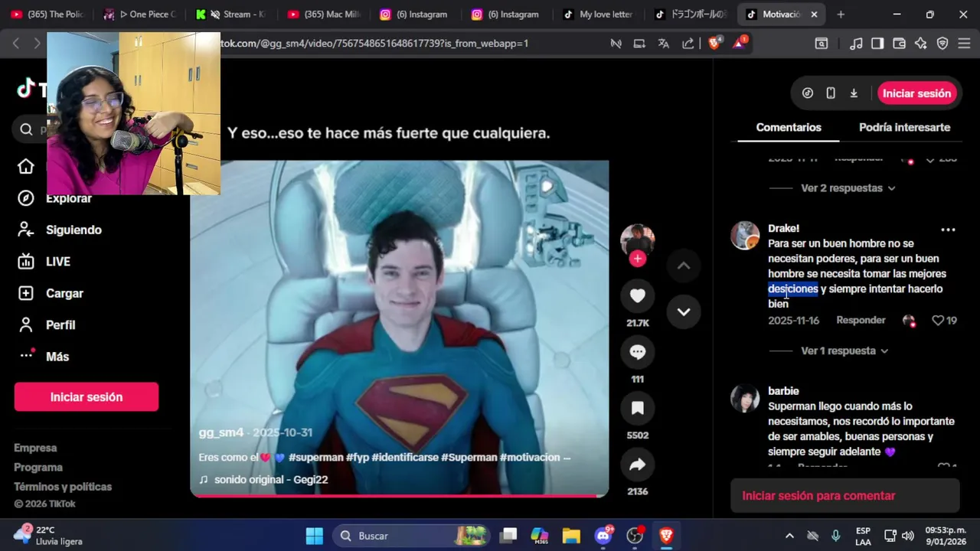
Task: Follow creator with red plus badge
Action: tap(638, 259)
